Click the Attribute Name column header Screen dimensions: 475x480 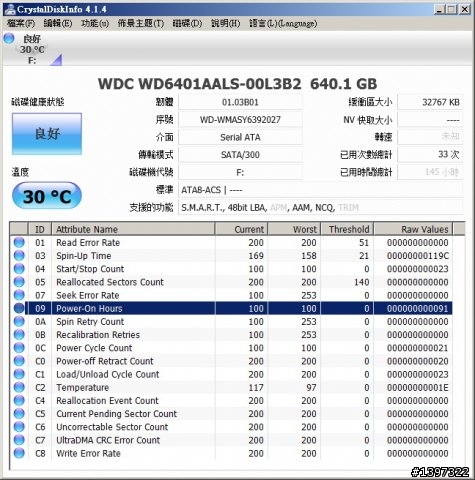pos(133,229)
